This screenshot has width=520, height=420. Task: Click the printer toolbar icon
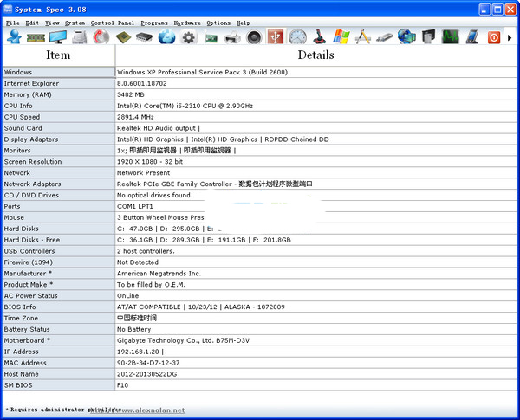[232, 37]
